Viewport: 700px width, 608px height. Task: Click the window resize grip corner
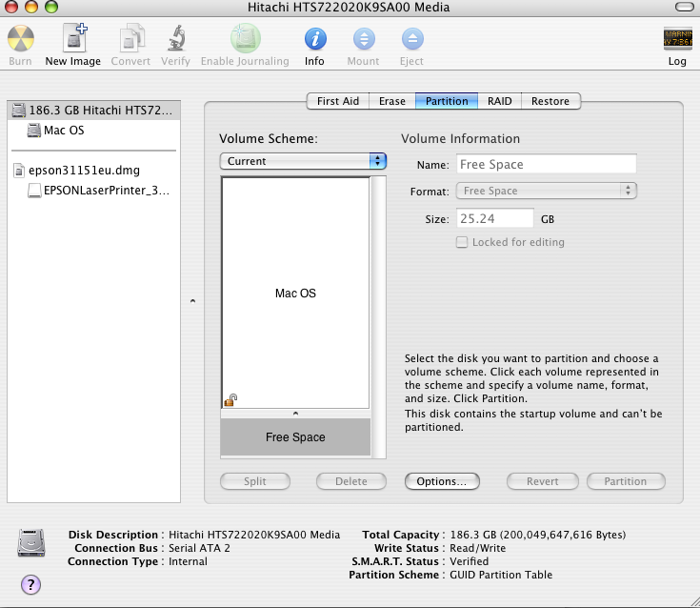[x=693, y=601]
